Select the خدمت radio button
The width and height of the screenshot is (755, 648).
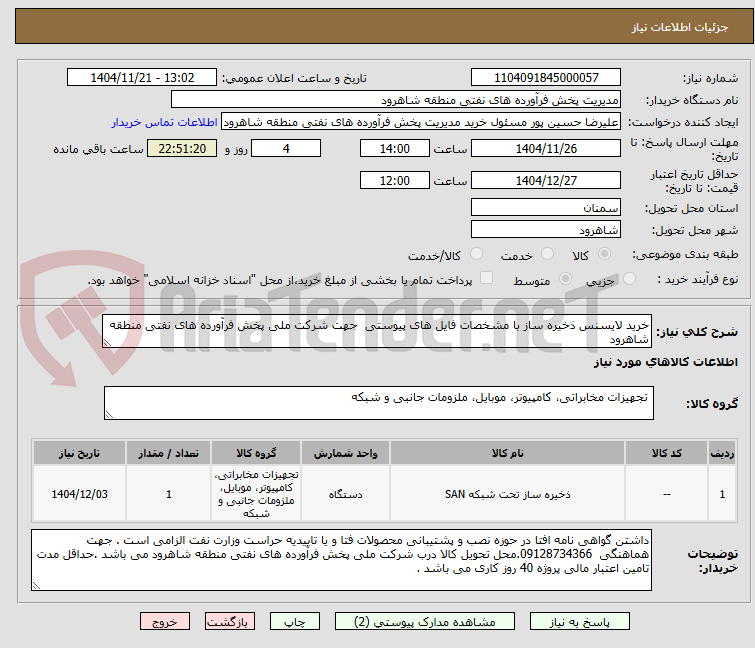tap(547, 254)
